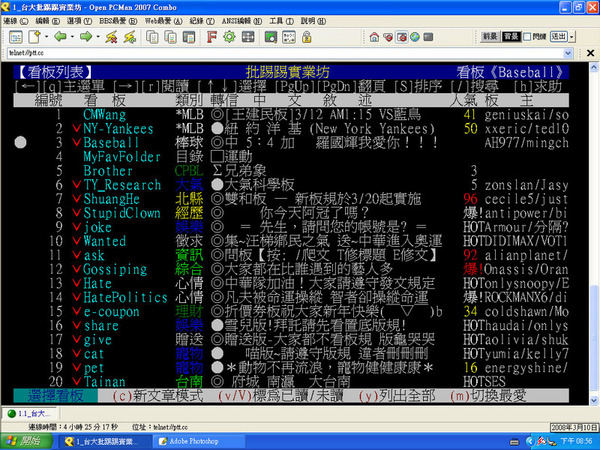Toggle the 閃爍 blink checkbox

point(527,37)
